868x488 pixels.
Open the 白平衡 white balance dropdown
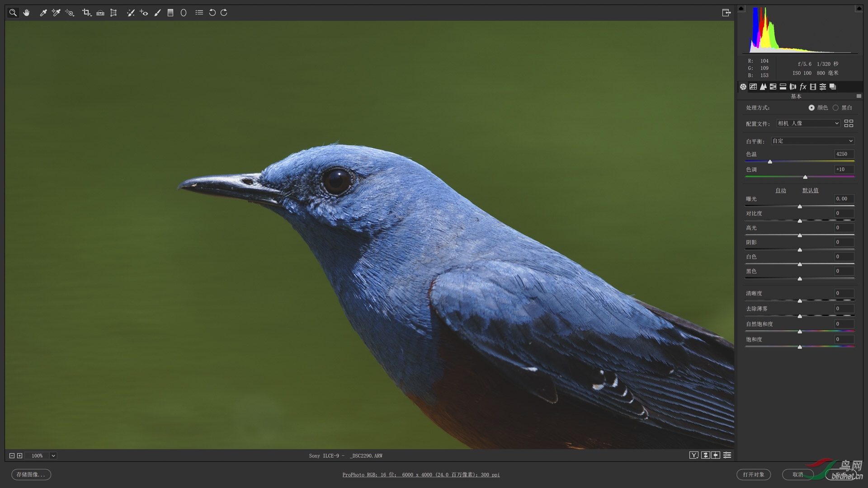812,141
